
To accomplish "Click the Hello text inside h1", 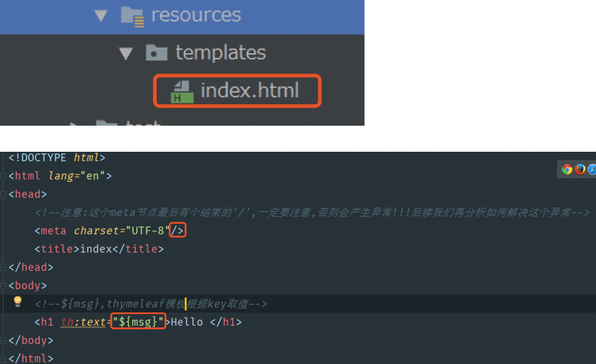I will coord(186,323).
